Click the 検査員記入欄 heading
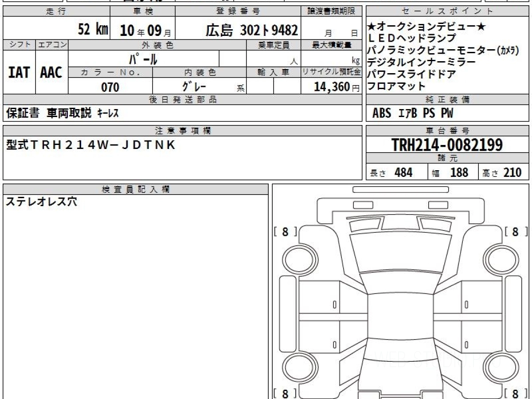This screenshot has height=399, width=532. pyautogui.click(x=136, y=189)
